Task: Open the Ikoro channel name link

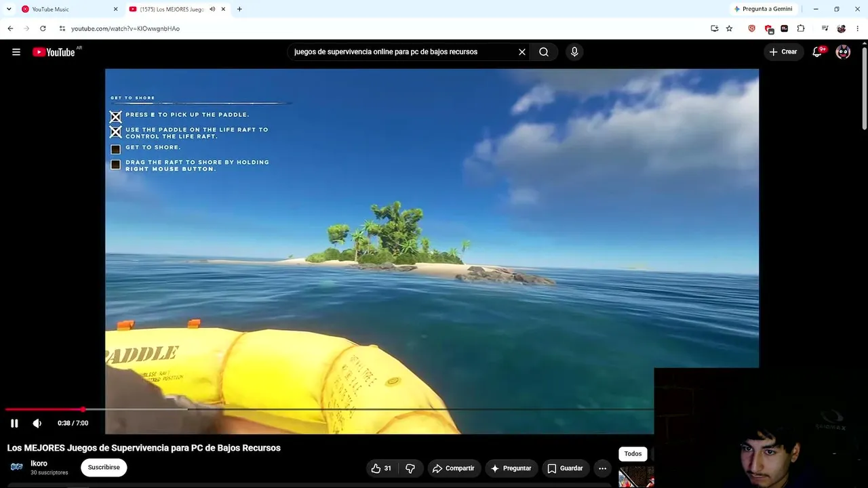Action: click(x=39, y=464)
